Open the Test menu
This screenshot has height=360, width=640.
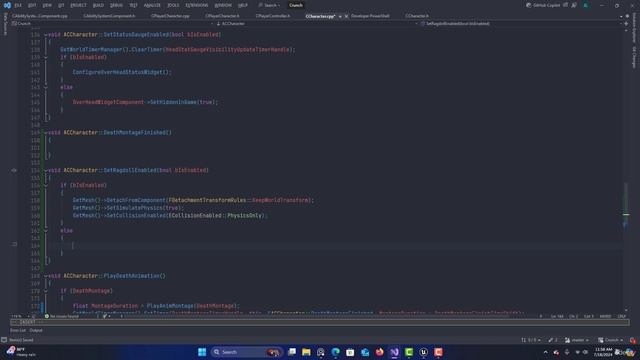coord(133,5)
